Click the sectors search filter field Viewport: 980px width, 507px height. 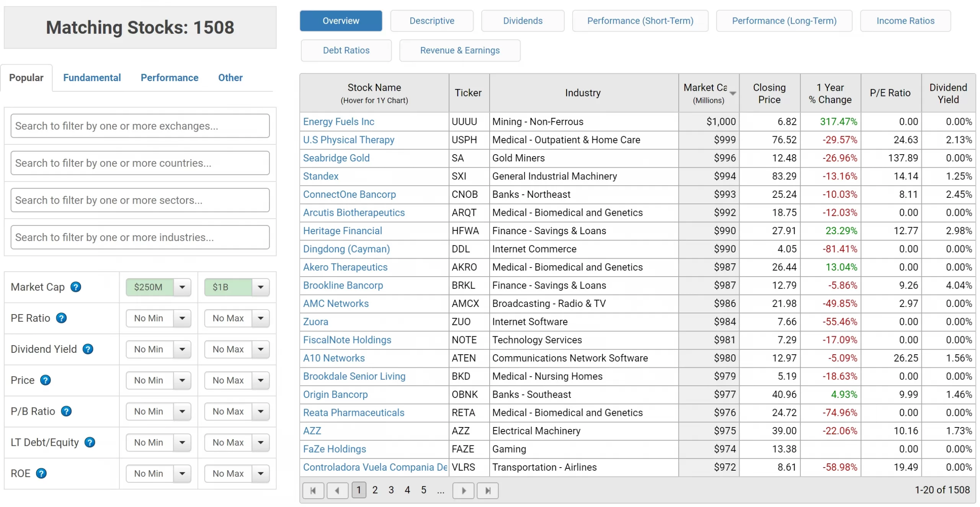click(140, 200)
